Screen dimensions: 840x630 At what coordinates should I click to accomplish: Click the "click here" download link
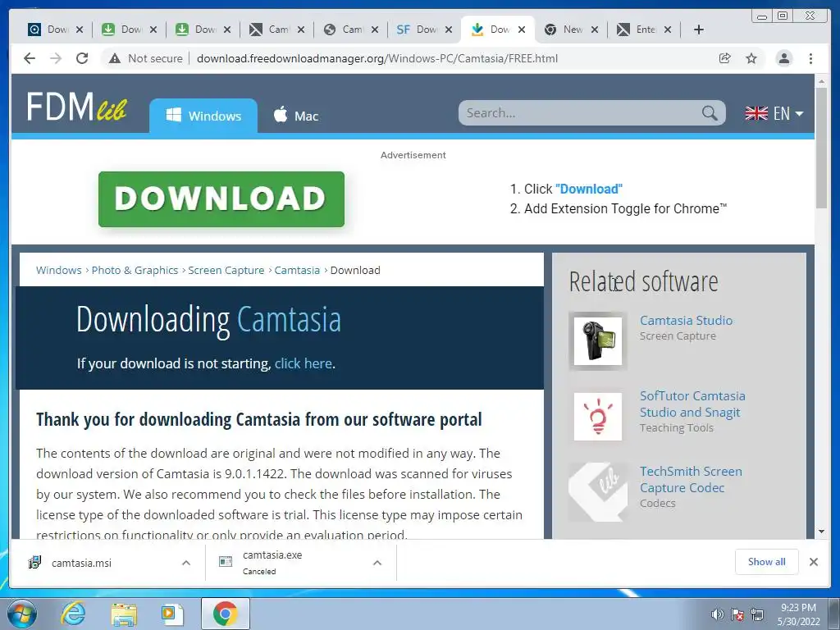304,363
